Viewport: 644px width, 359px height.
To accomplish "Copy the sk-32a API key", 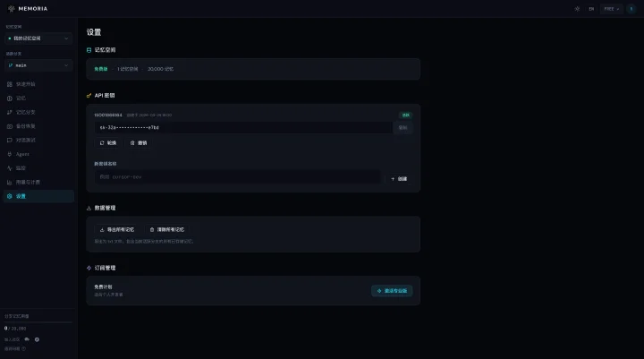I will pyautogui.click(x=402, y=127).
